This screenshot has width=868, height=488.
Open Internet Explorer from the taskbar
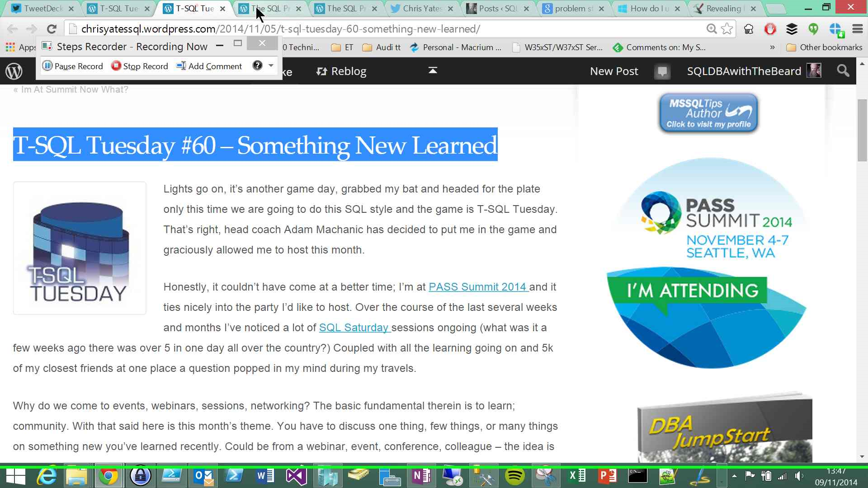47,476
